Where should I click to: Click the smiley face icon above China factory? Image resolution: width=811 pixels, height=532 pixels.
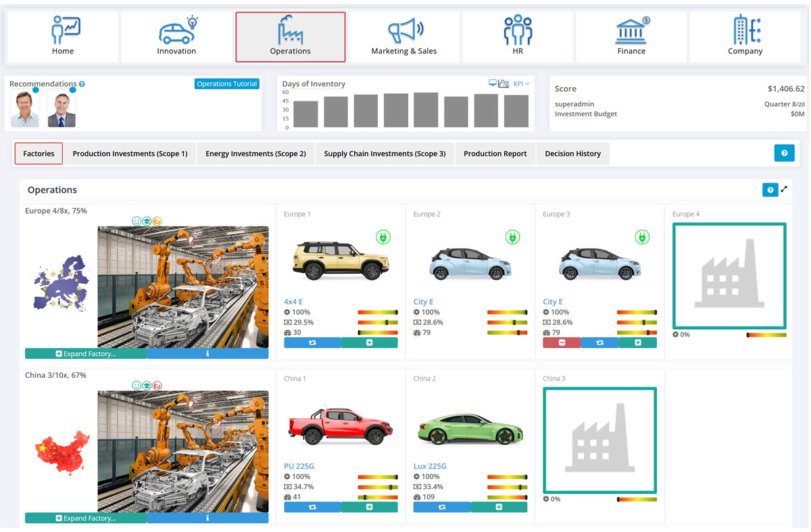pos(137,385)
